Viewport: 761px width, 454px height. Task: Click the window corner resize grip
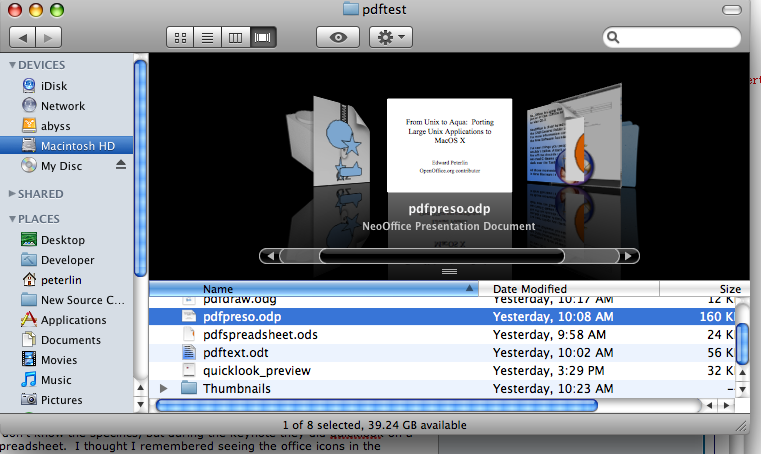(x=741, y=426)
